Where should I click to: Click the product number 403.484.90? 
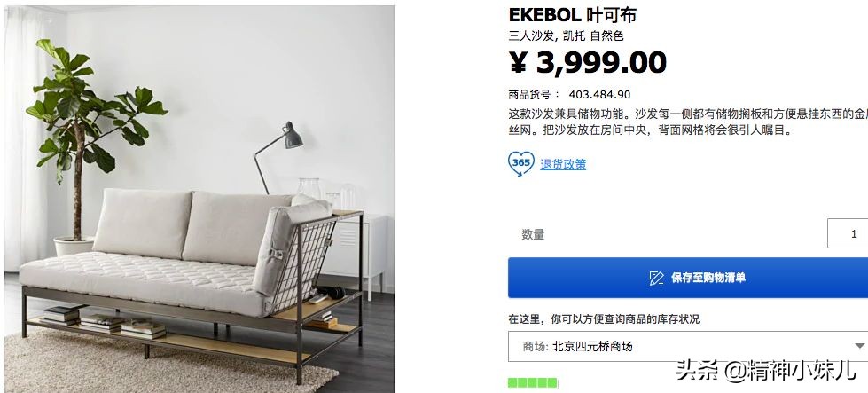599,95
